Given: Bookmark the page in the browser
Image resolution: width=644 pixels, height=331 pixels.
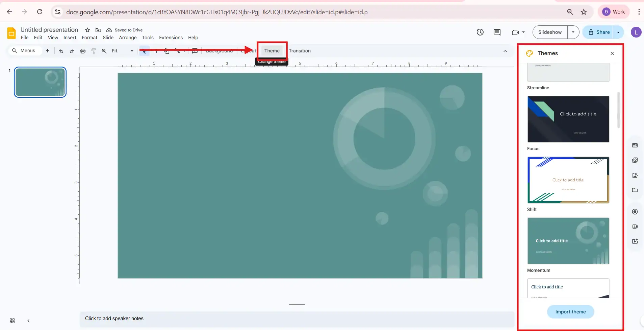Looking at the screenshot, I should pyautogui.click(x=584, y=11).
